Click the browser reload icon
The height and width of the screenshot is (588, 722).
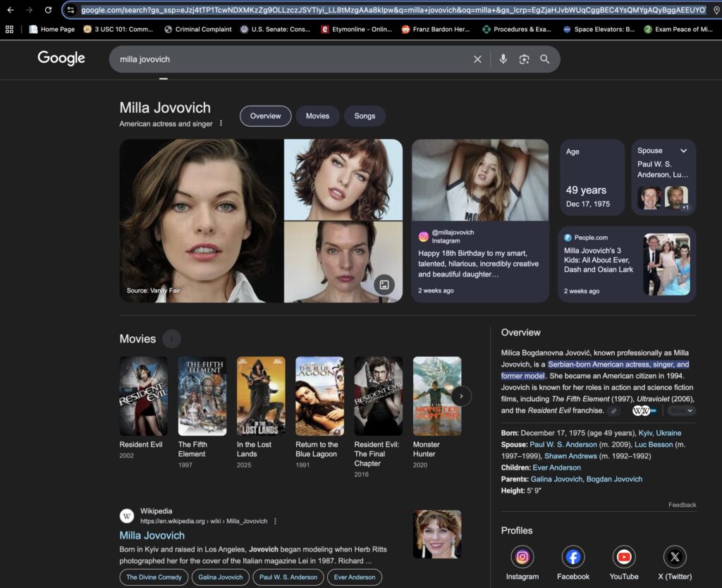(48, 10)
